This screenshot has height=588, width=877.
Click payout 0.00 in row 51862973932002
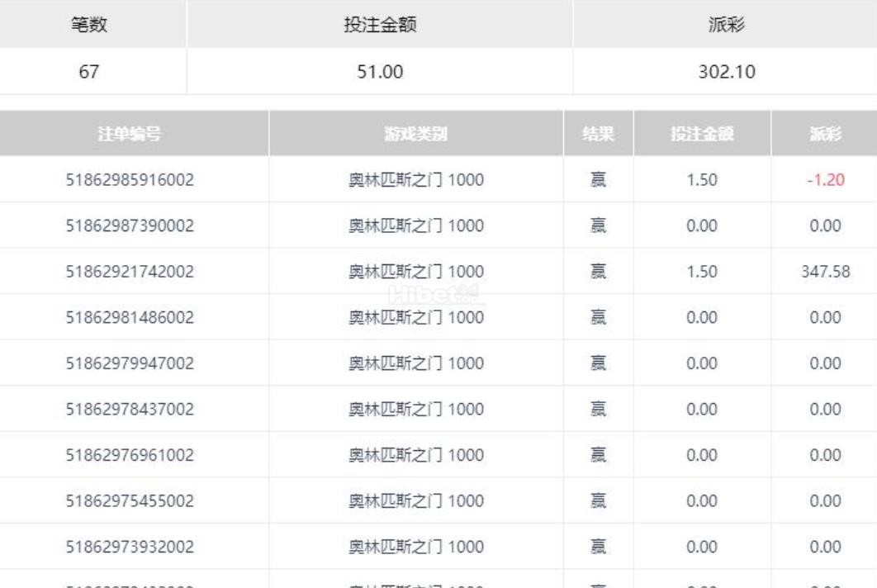(826, 547)
